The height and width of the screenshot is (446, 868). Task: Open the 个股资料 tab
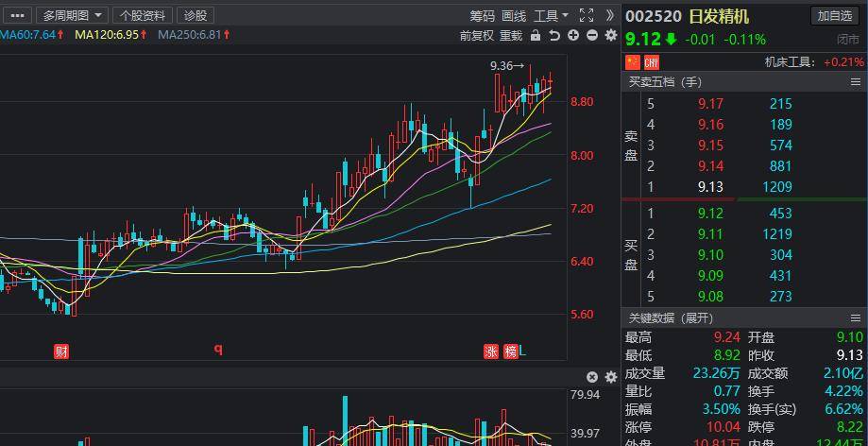tap(143, 15)
